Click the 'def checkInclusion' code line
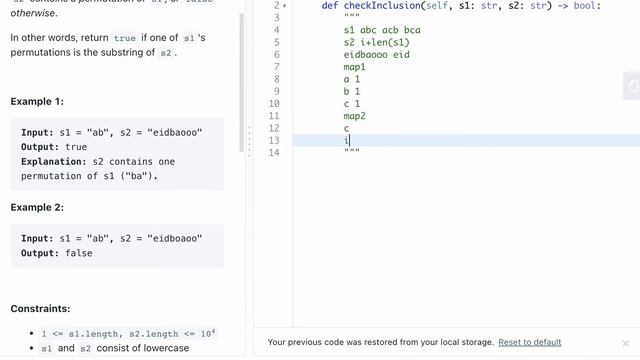This screenshot has height=360, width=640. [x=461, y=6]
